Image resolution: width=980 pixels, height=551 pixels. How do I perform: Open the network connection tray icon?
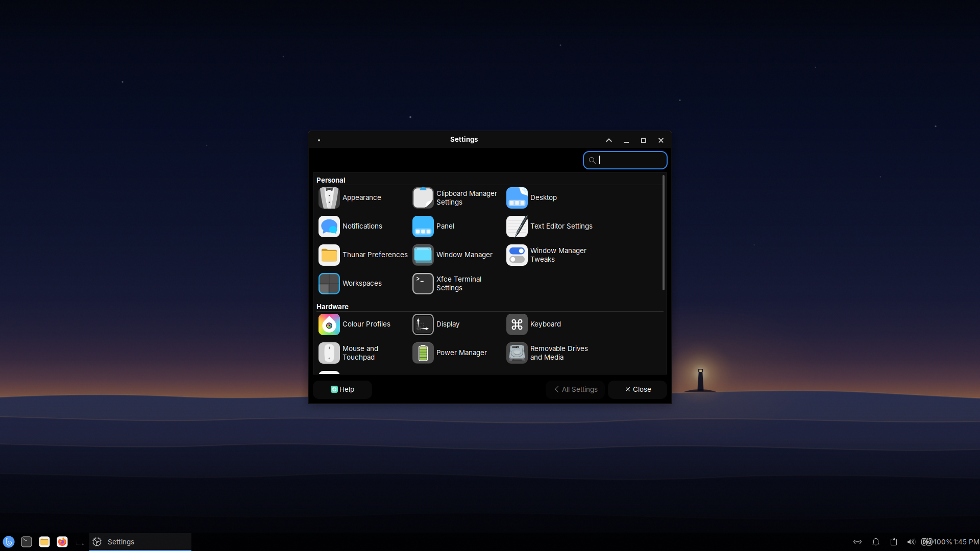(857, 542)
